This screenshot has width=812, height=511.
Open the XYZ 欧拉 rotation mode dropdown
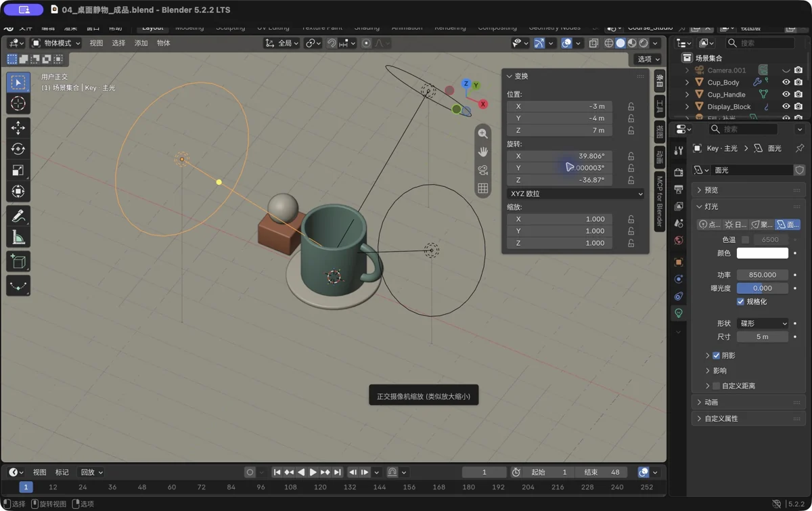[x=575, y=194]
